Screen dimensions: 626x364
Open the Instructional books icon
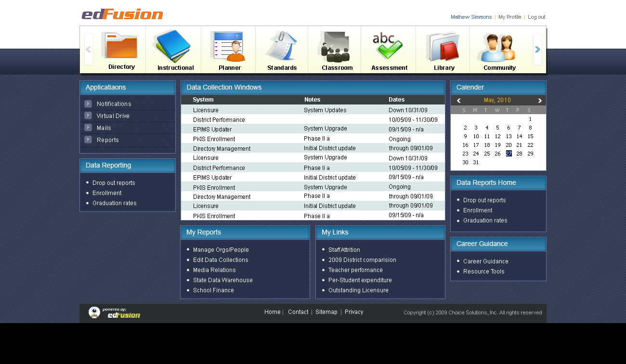(172, 47)
